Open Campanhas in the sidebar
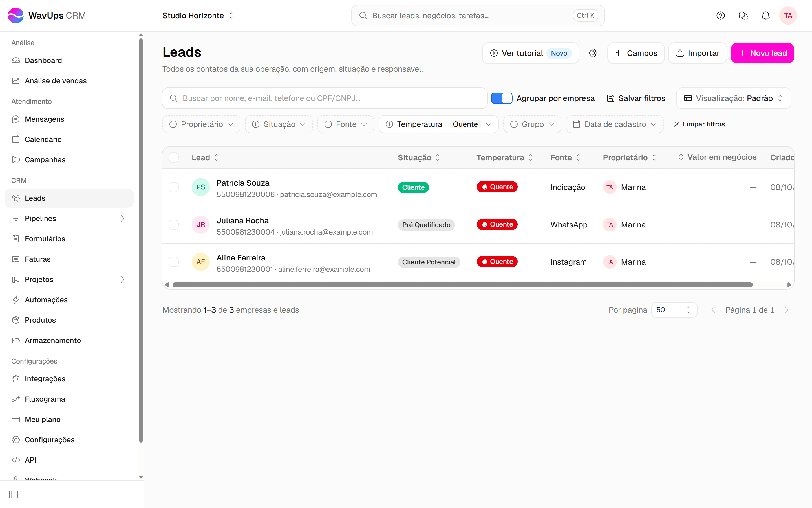The width and height of the screenshot is (812, 508). pos(69,159)
